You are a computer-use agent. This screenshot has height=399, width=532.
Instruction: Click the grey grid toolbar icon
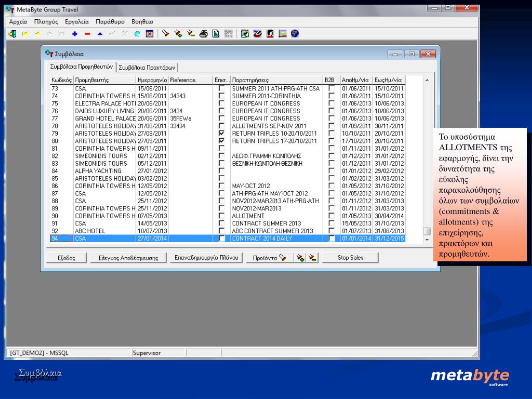[x=229, y=34]
